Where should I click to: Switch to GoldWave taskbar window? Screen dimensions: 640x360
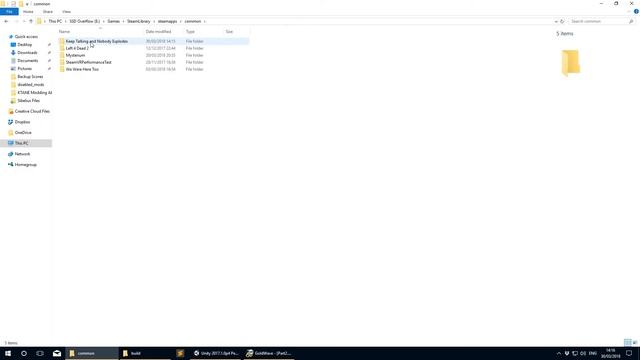pos(269,353)
